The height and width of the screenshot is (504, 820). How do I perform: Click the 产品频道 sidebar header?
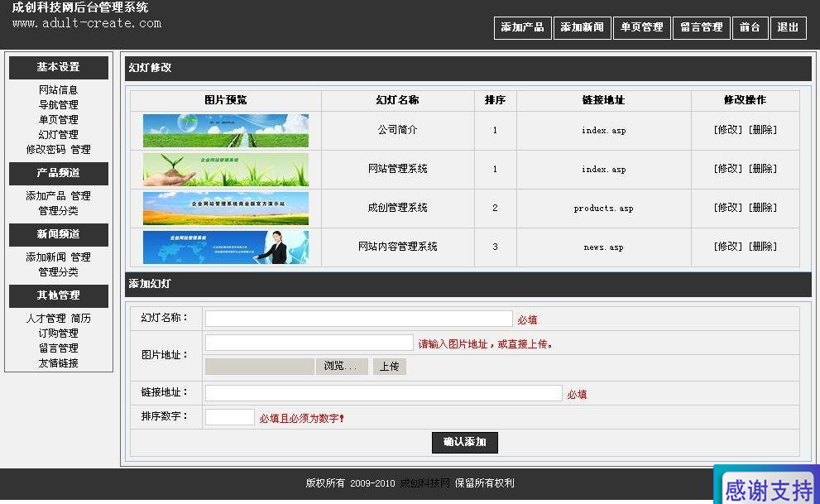[59, 174]
